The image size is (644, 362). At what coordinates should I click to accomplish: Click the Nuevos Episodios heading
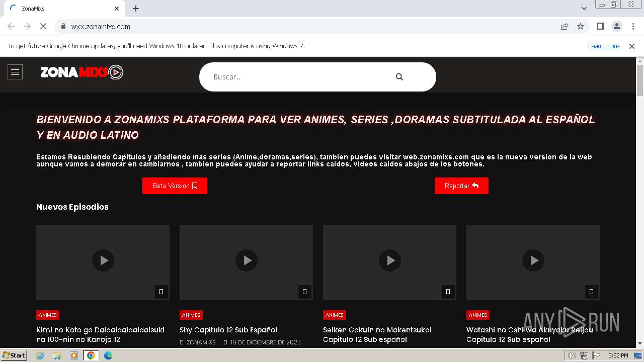click(72, 207)
